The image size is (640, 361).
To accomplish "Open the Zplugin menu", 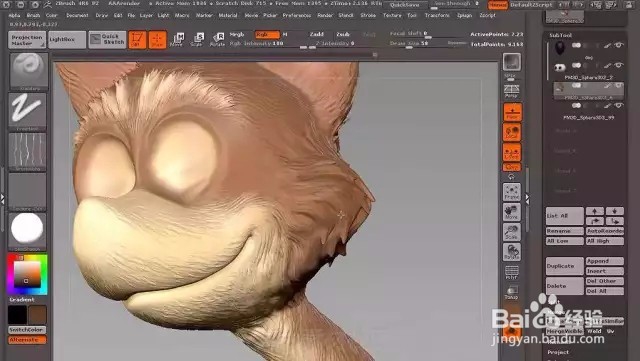I will click(x=464, y=16).
